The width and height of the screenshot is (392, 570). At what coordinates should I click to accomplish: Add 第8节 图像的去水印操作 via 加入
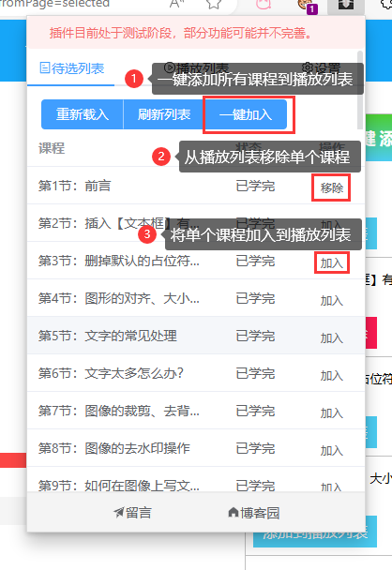point(332,450)
